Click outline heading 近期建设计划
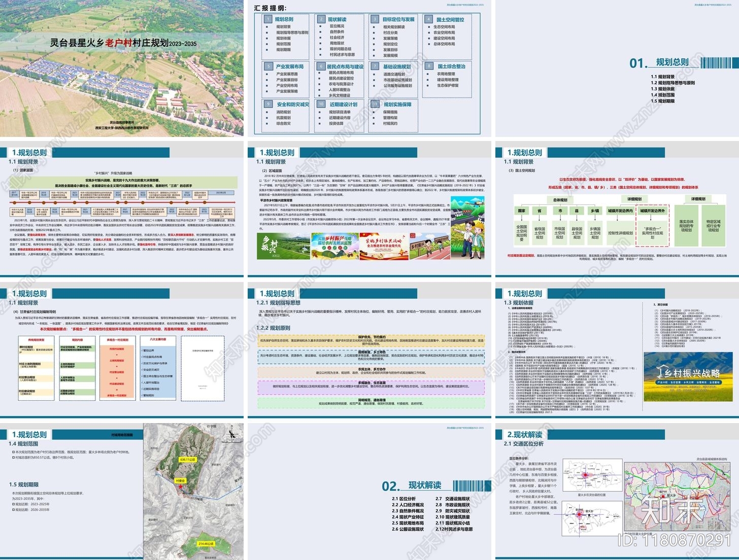This screenshot has height=560, width=739. point(343,104)
